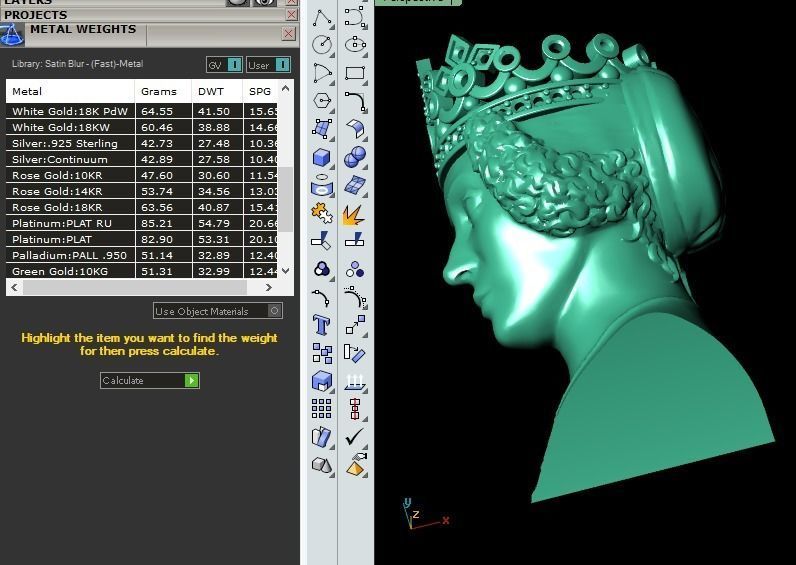Select the Surface from corner points tool
Image resolution: width=796 pixels, height=565 pixels.
coord(322,129)
